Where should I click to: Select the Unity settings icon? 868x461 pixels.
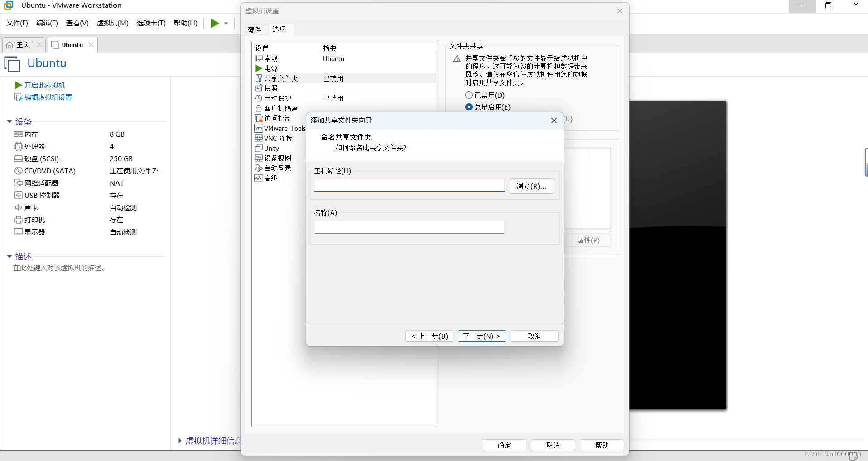point(259,148)
